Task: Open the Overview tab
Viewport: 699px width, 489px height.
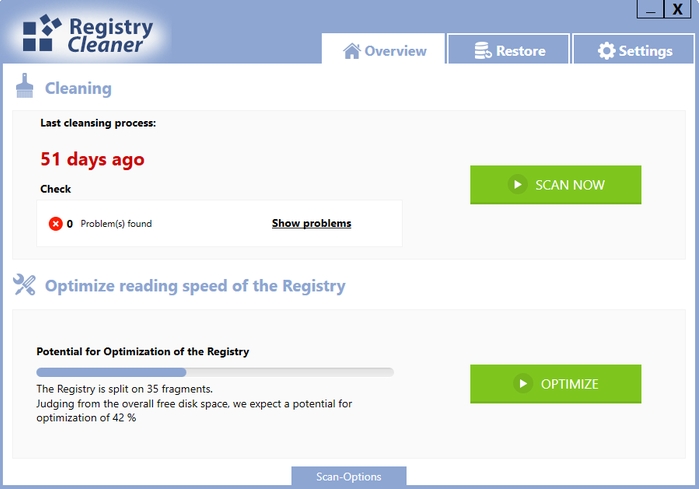Action: 383,48
